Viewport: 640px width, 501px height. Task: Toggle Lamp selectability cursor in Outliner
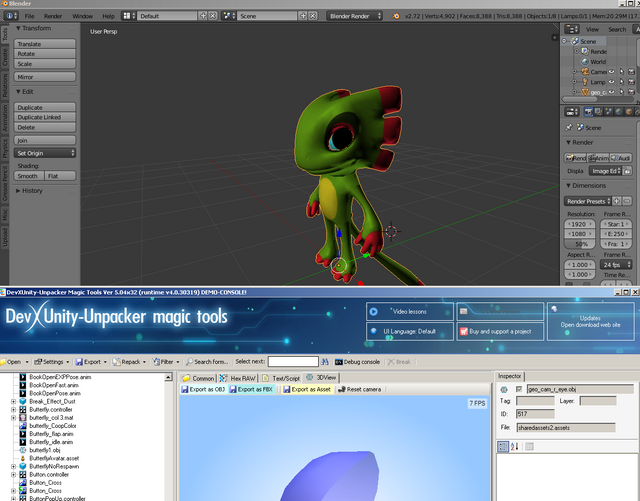tap(622, 82)
